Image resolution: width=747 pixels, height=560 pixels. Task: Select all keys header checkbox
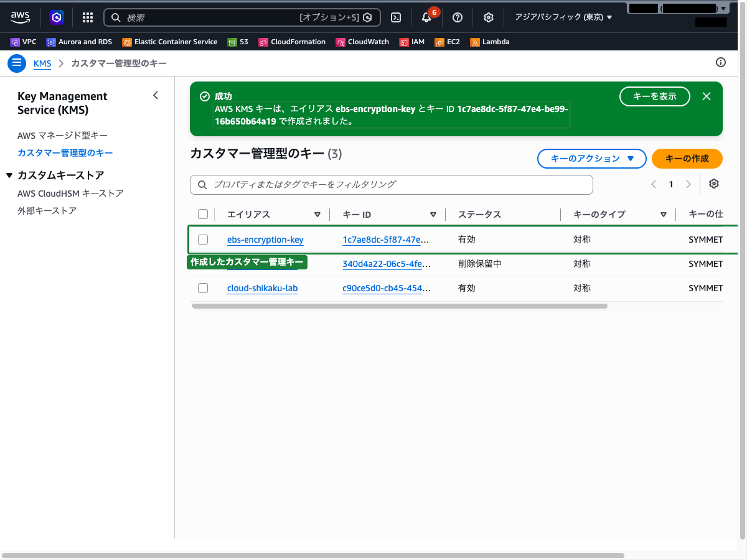coord(203,214)
